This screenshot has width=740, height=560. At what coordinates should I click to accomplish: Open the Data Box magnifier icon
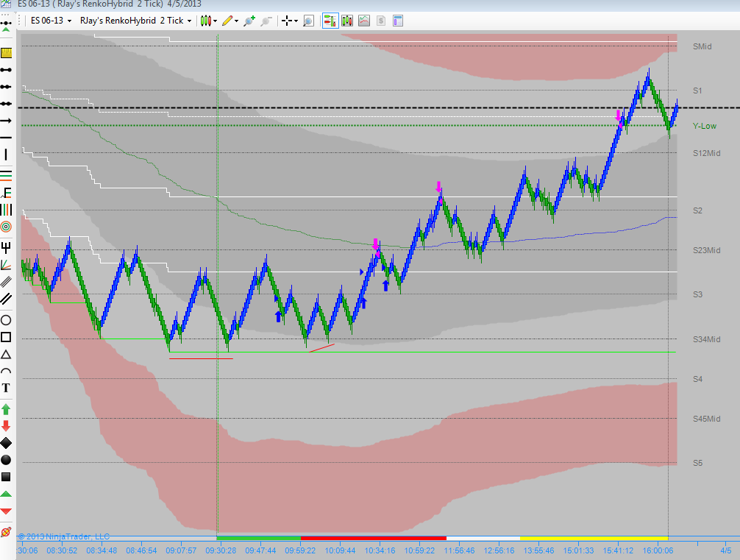(x=309, y=21)
